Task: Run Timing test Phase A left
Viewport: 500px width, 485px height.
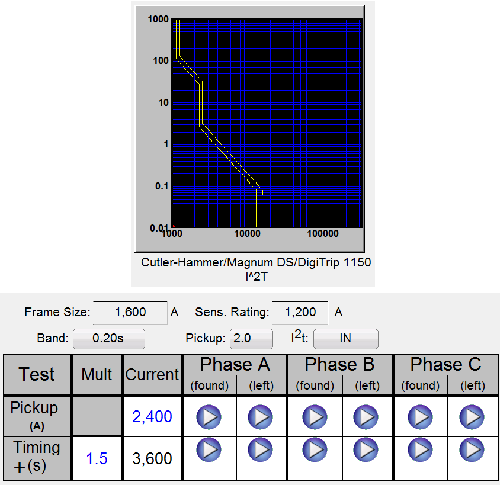Action: tap(260, 450)
